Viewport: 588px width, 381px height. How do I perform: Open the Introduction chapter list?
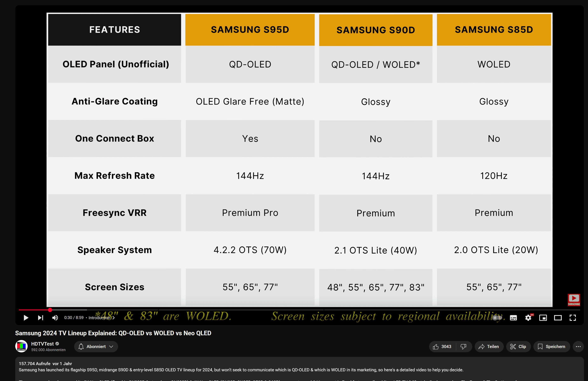click(x=101, y=318)
